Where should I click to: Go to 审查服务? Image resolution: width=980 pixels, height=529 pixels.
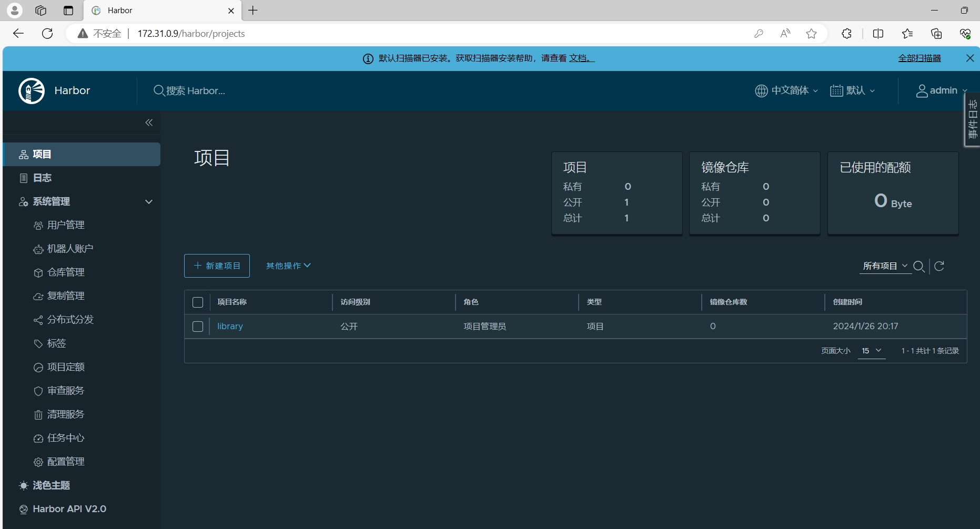tap(66, 391)
